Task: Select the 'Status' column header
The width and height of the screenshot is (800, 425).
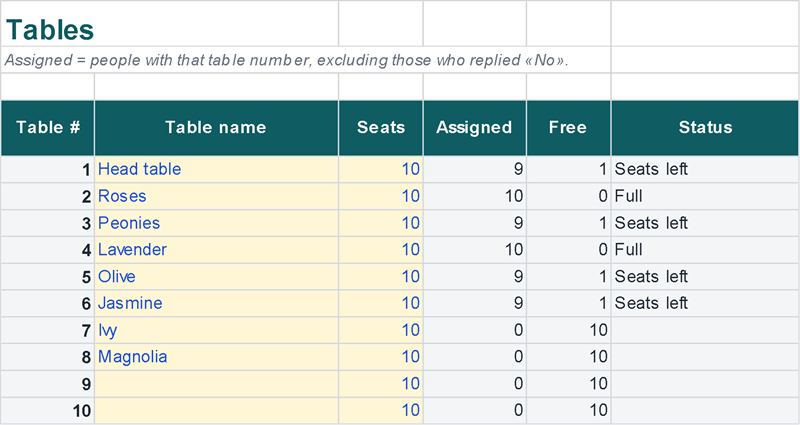Action: point(705,128)
